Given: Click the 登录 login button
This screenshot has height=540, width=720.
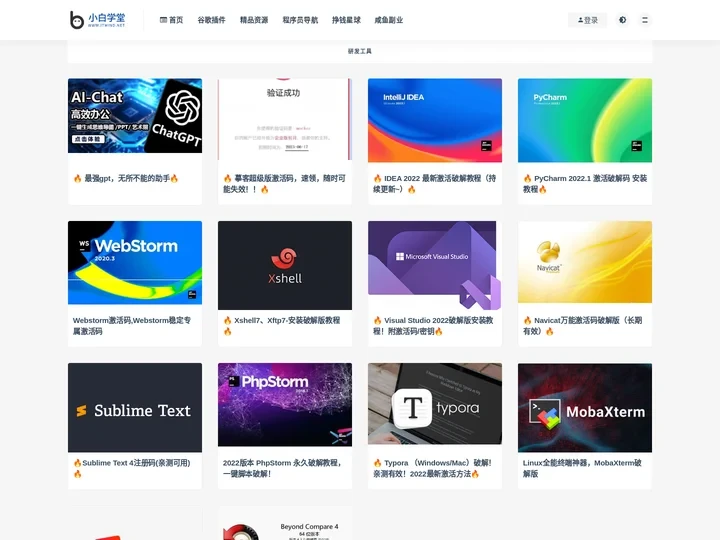Looking at the screenshot, I should pyautogui.click(x=587, y=20).
